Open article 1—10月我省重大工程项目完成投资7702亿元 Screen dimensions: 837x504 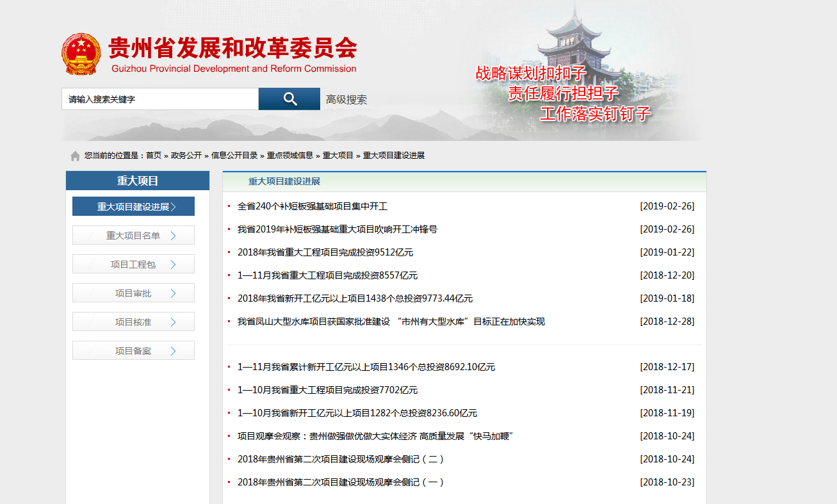click(x=327, y=390)
